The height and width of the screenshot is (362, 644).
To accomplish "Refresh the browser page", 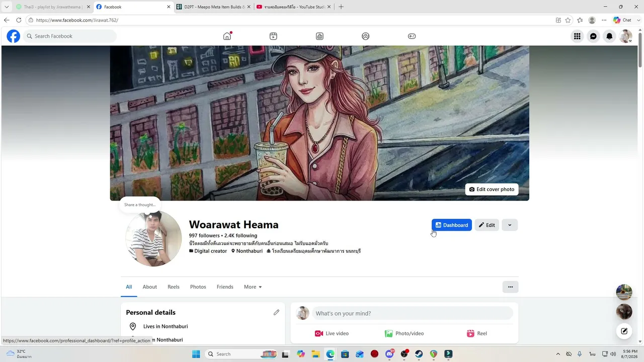I will pos(19,20).
